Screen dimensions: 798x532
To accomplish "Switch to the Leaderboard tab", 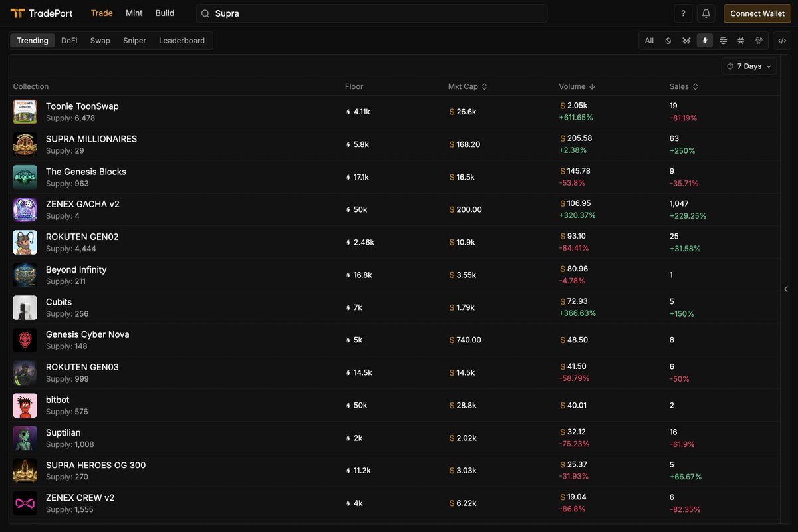I will point(182,41).
